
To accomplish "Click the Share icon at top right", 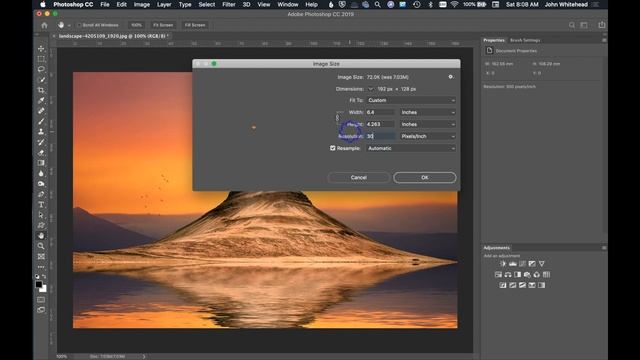I will point(602,25).
